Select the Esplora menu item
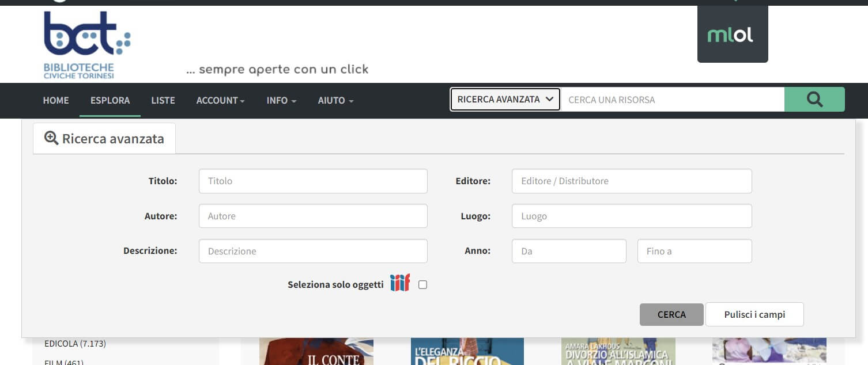 click(110, 100)
